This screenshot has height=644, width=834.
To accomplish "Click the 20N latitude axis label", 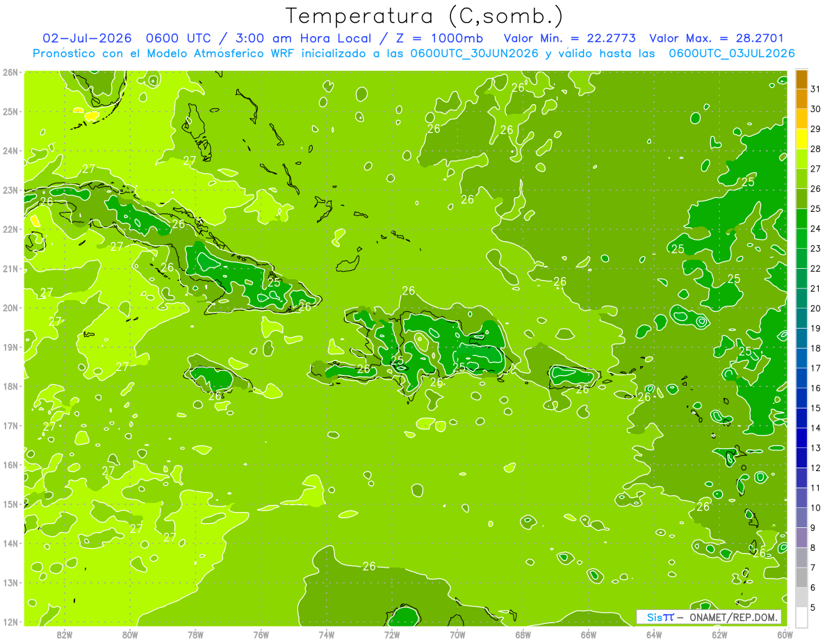I will (x=10, y=308).
